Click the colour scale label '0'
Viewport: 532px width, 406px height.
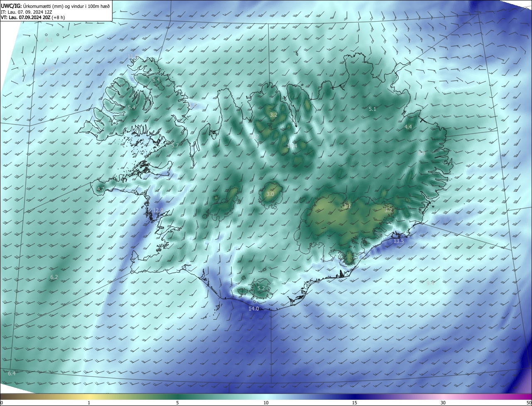point(1,403)
